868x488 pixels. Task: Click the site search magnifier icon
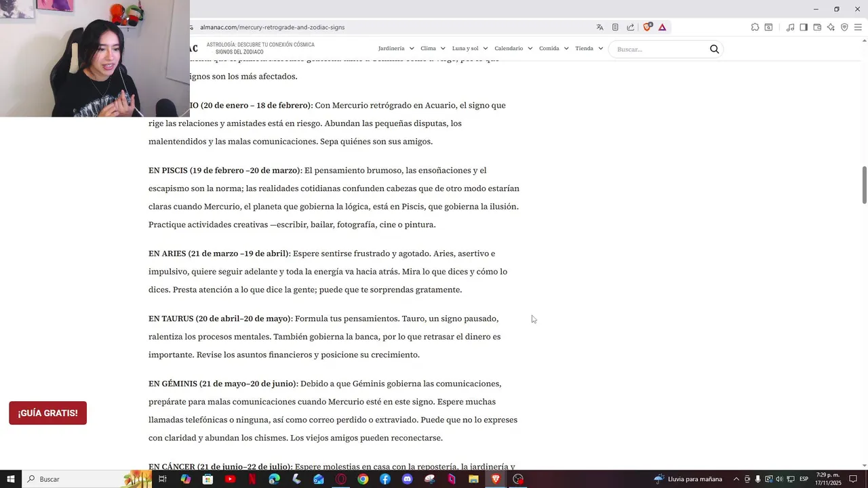(714, 49)
